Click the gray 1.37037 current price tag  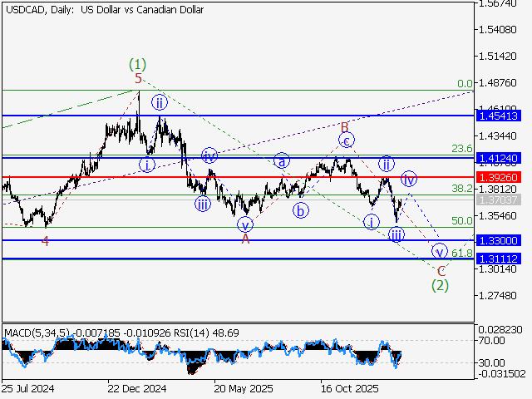(499, 199)
